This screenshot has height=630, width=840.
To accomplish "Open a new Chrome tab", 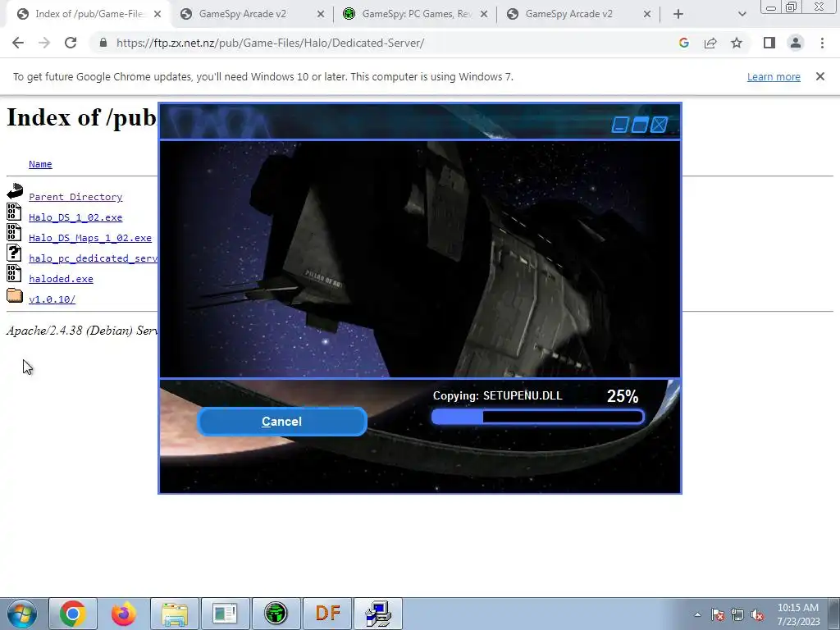I will click(678, 14).
